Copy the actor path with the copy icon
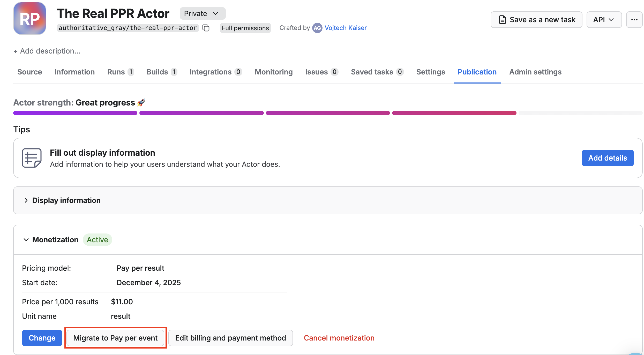The image size is (644, 355). (x=206, y=28)
